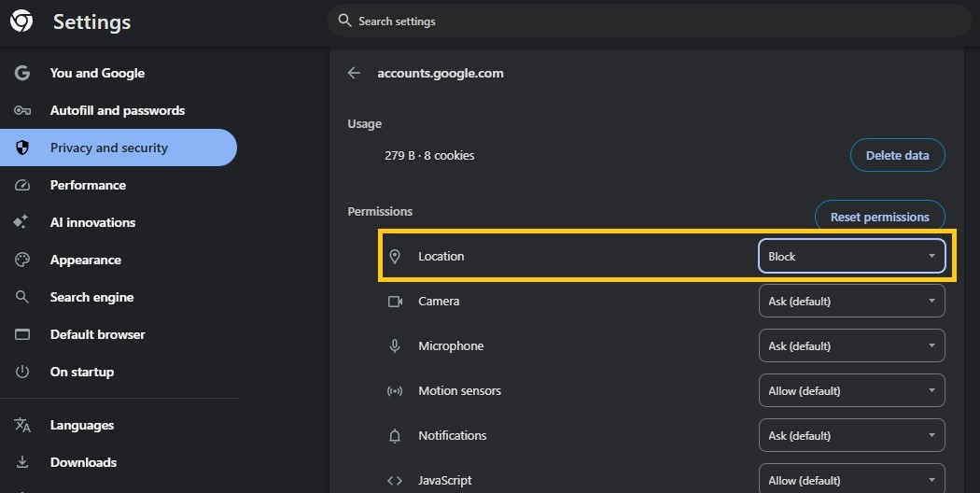The image size is (980, 493).
Task: Click the Usage section heading
Action: pos(364,124)
